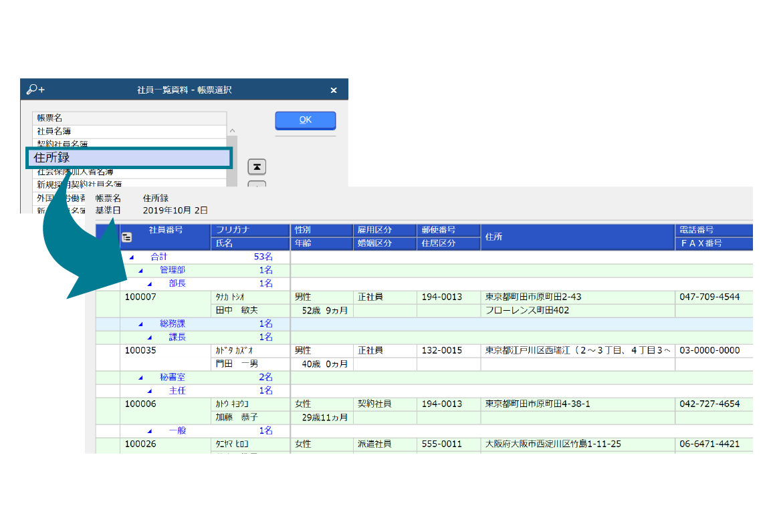Click the フリガナ column header
773x532 pixels.
pyautogui.click(x=251, y=230)
